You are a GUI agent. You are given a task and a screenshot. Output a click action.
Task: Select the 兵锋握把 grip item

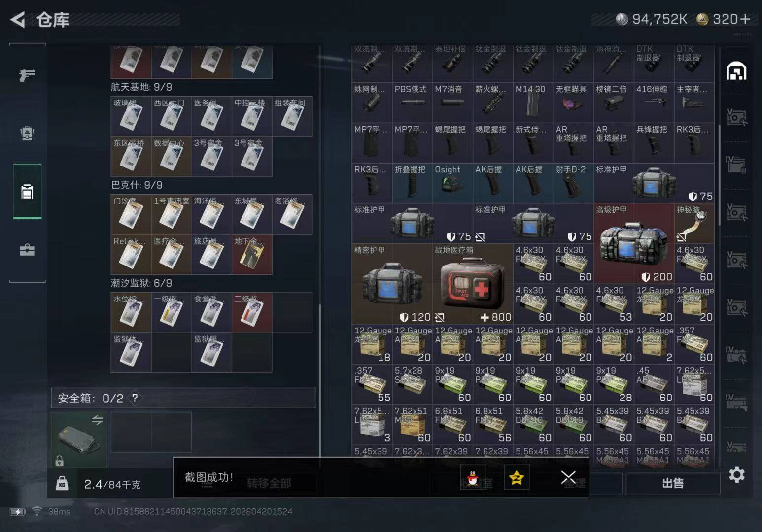coord(654,143)
